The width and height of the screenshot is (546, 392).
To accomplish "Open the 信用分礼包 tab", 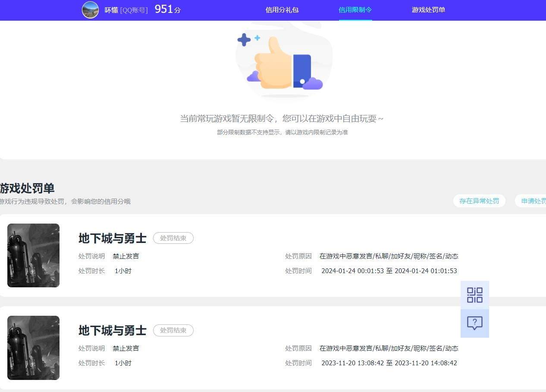I will 282,10.
